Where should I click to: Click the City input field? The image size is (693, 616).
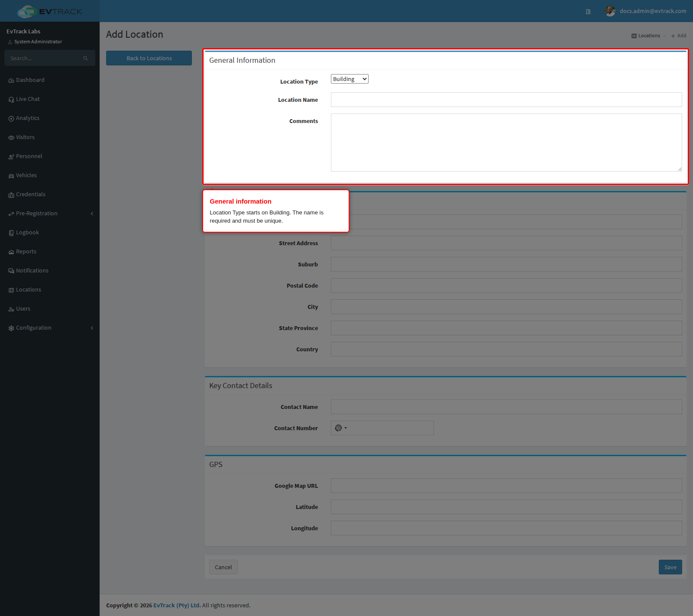pos(506,307)
